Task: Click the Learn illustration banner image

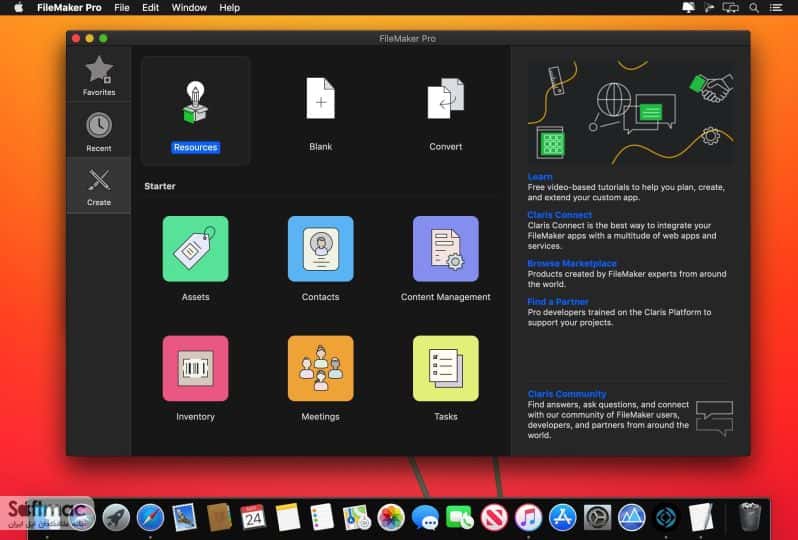Action: [x=631, y=112]
